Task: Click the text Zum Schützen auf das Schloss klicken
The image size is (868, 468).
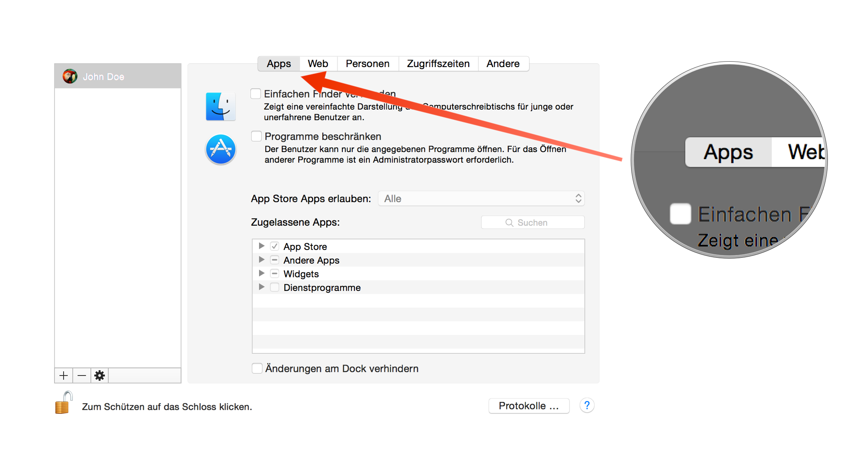Action: (167, 406)
